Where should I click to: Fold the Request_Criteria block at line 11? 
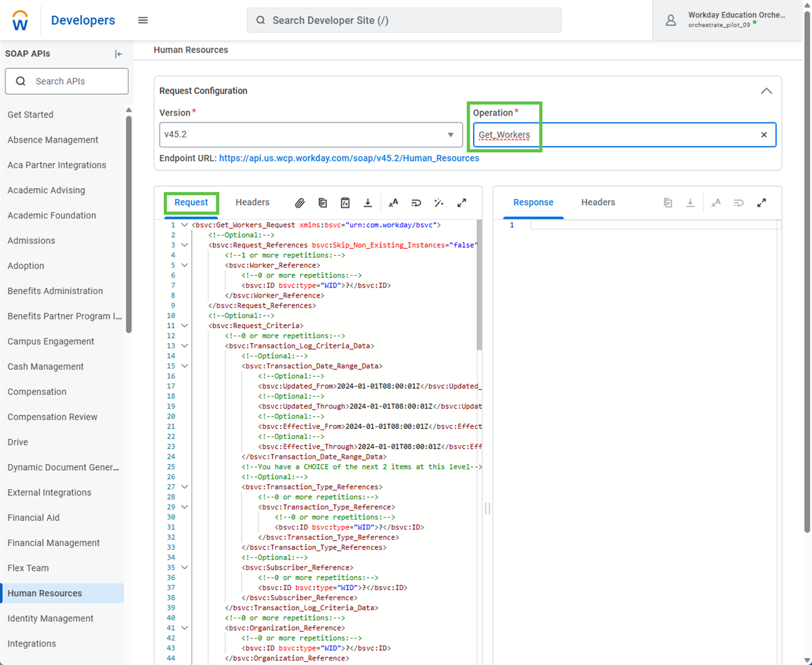(184, 325)
